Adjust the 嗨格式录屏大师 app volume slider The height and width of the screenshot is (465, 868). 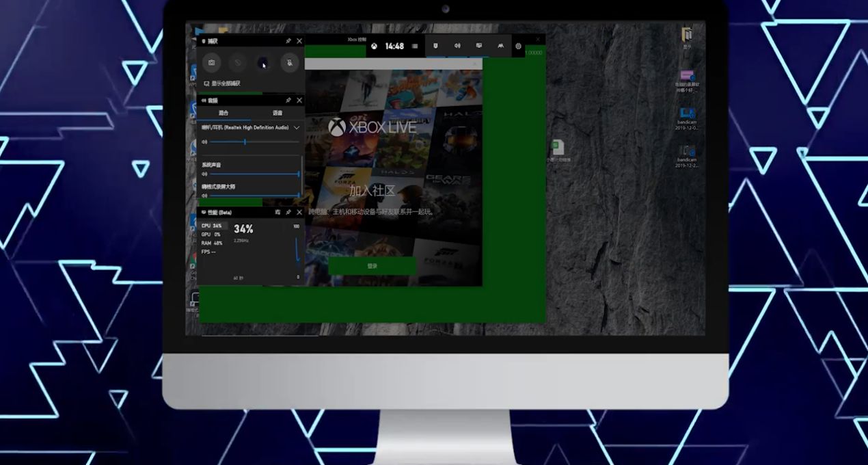[x=254, y=196]
